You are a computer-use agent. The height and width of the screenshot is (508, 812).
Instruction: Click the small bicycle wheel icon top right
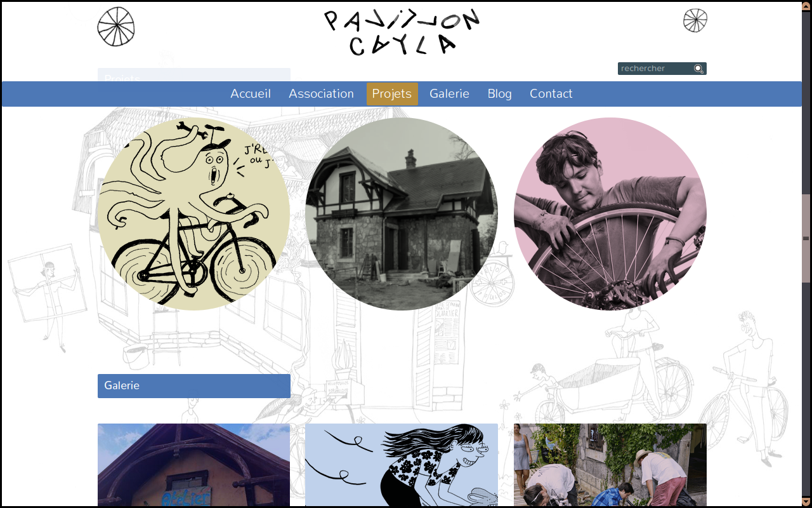pos(695,20)
